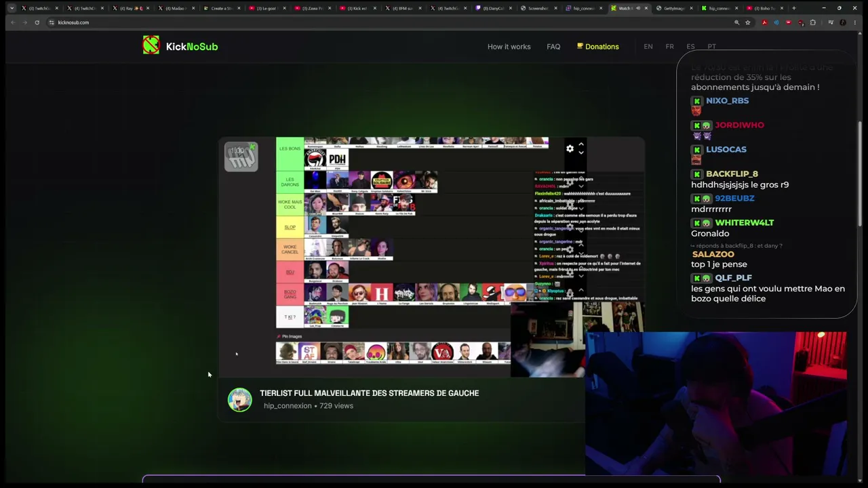This screenshot has width=868, height=488.
Task: Open the browser profile avatar
Action: click(x=843, y=22)
